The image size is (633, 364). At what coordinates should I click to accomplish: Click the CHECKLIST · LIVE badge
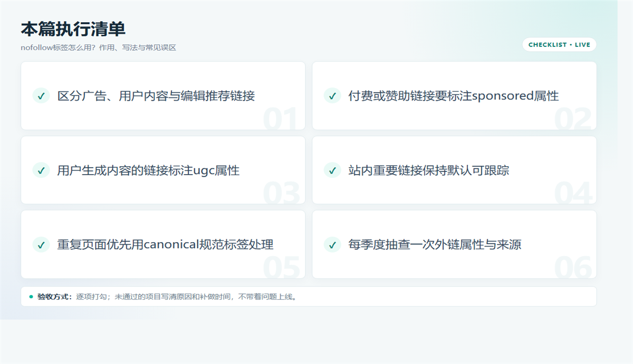559,45
